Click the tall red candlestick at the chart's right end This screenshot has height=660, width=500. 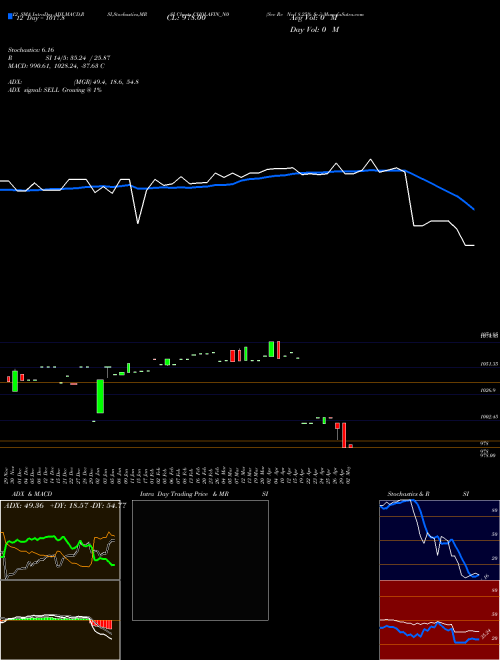344,435
